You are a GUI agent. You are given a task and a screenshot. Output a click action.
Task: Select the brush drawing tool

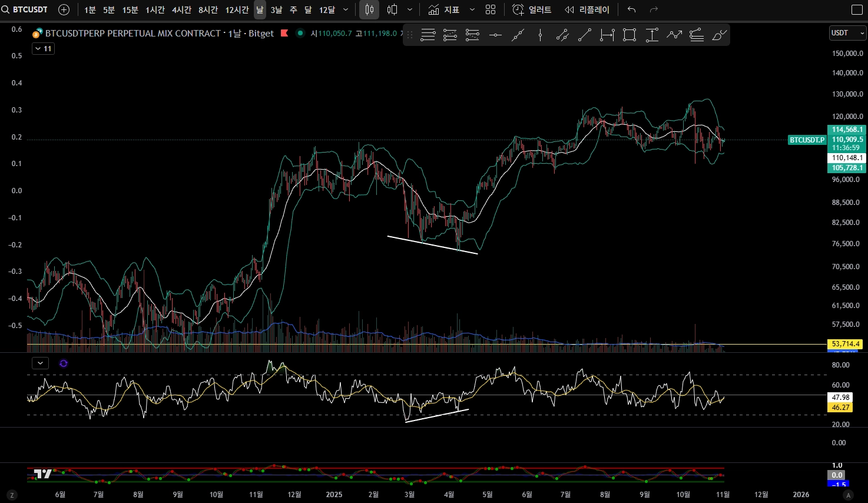click(719, 35)
